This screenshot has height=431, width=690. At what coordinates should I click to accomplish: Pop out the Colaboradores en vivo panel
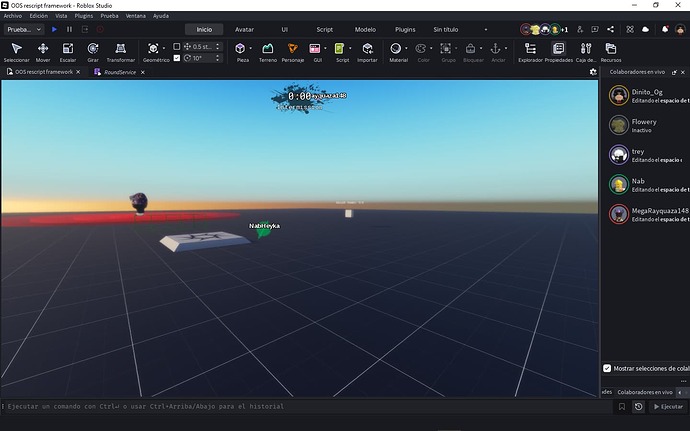click(674, 72)
